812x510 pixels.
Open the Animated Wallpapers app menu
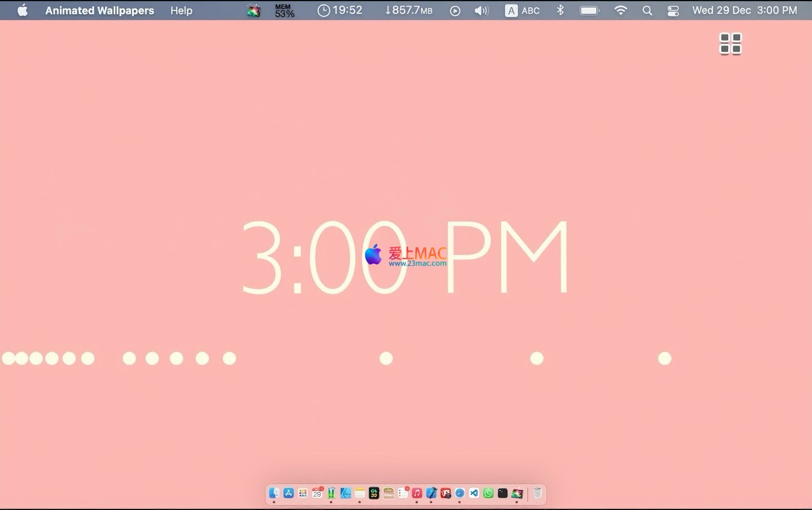[x=99, y=10]
